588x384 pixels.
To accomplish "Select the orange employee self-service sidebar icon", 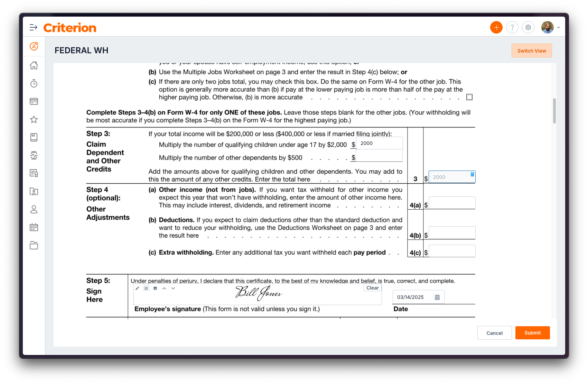I will click(x=34, y=46).
